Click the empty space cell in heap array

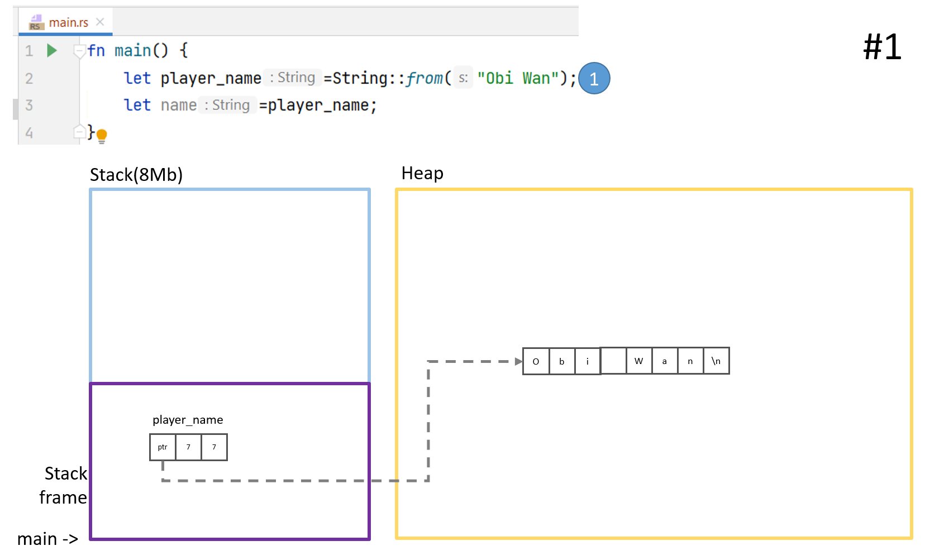pos(613,361)
